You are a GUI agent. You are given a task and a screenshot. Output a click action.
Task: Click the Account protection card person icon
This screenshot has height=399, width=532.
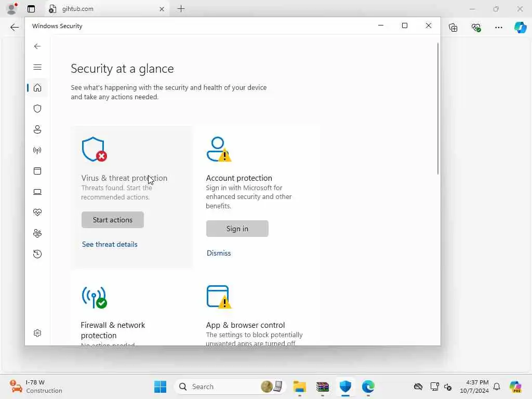[219, 149]
